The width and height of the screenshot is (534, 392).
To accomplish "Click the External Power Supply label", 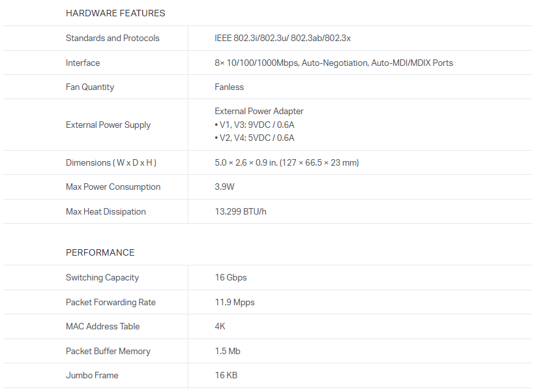I will [x=108, y=125].
